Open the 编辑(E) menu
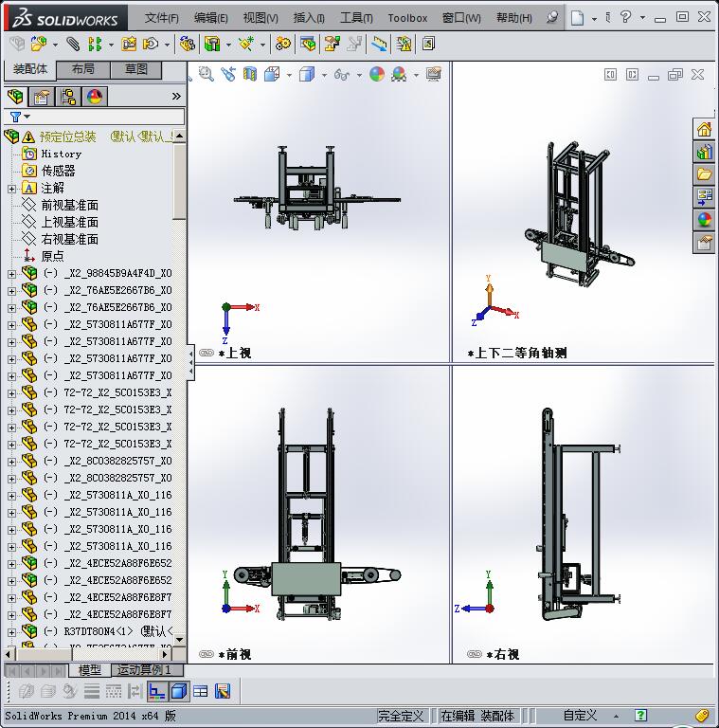 (211, 18)
